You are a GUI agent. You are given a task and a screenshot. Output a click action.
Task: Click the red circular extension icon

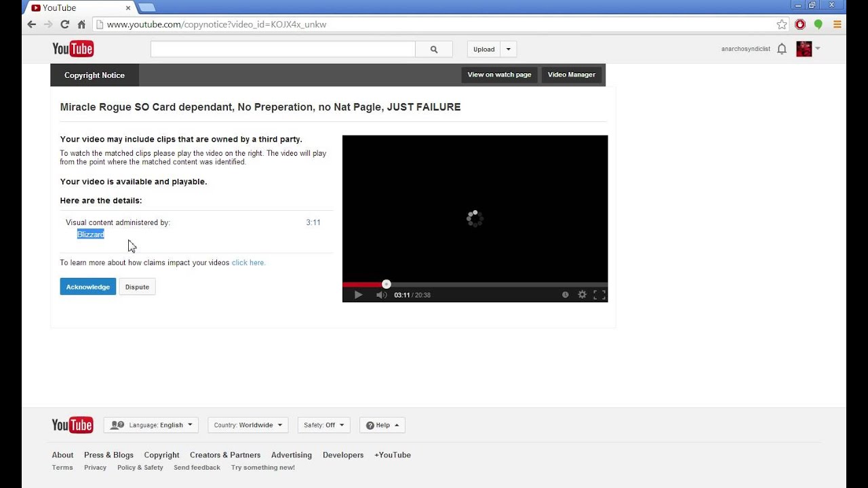click(x=800, y=24)
